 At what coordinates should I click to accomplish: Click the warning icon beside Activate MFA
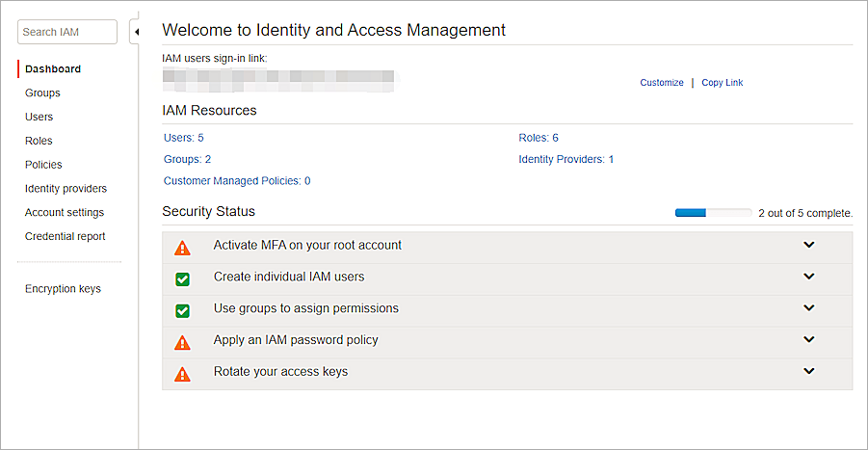[182, 248]
